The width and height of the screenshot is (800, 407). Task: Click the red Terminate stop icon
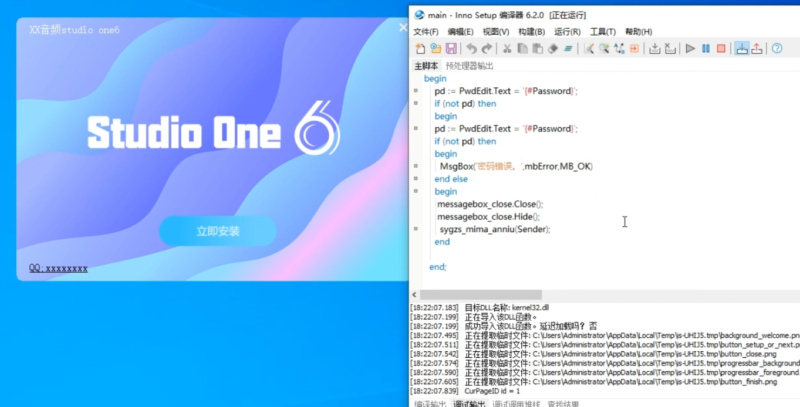coord(721,48)
